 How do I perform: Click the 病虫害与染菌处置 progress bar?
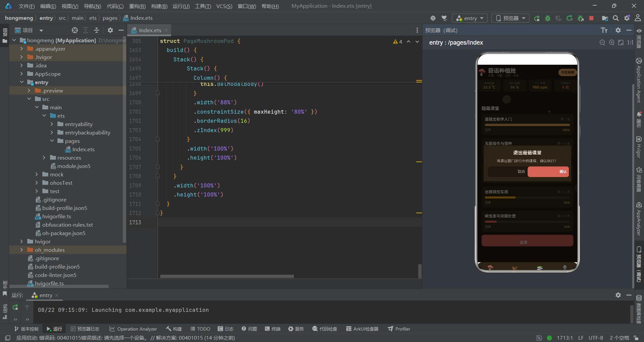click(527, 222)
